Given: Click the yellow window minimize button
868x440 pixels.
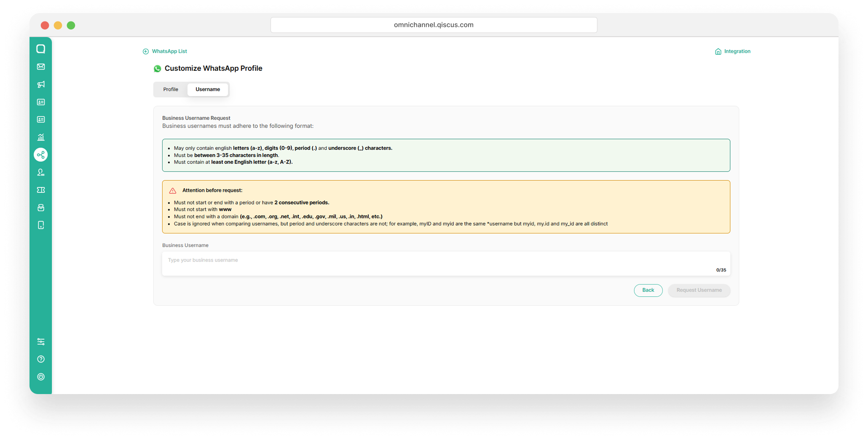Looking at the screenshot, I should point(58,25).
